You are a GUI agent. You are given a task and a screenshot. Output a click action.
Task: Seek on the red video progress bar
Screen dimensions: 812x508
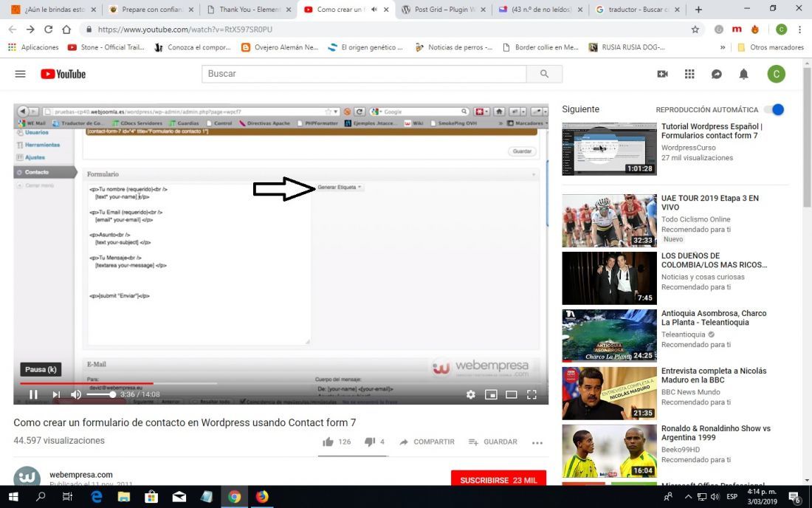click(x=86, y=383)
